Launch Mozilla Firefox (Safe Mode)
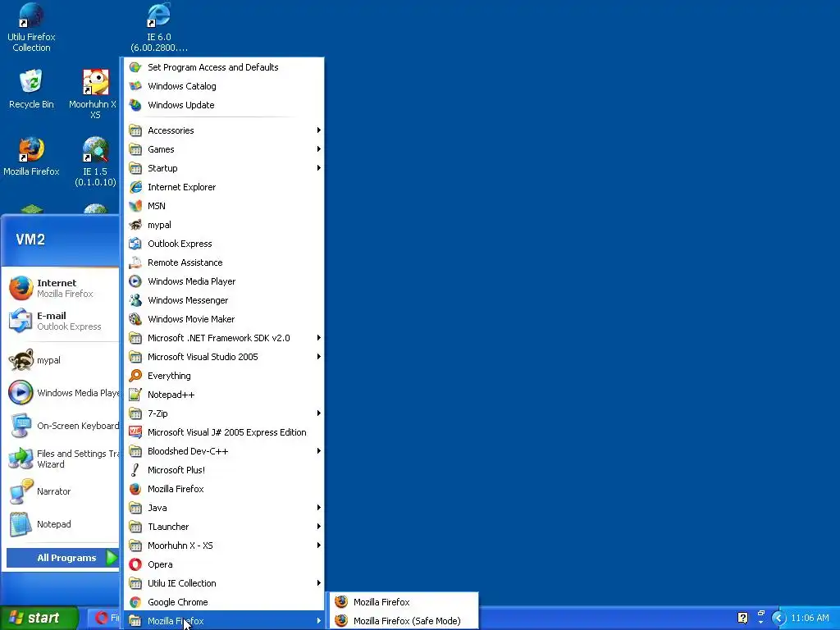The width and height of the screenshot is (840, 630). click(x=402, y=620)
